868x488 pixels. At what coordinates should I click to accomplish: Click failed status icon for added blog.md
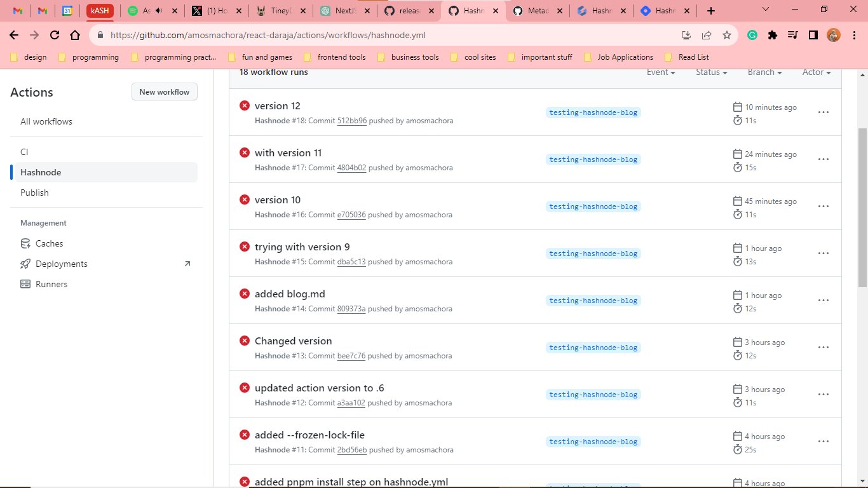[244, 294]
